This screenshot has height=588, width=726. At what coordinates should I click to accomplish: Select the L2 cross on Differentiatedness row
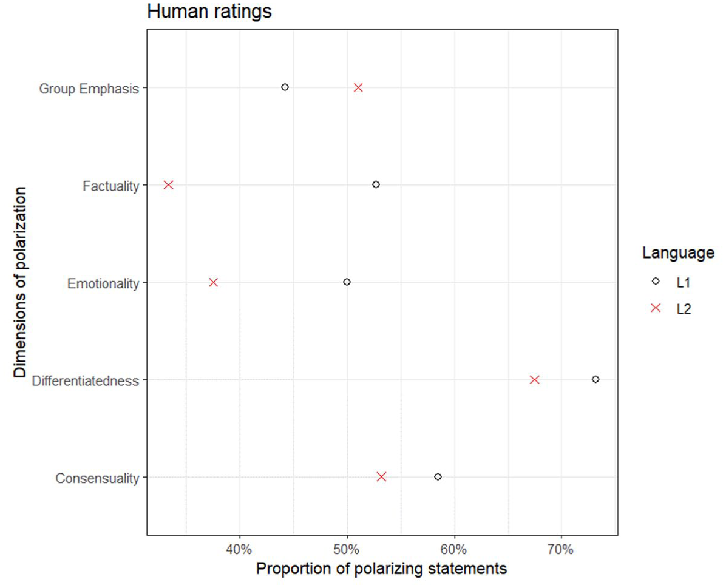(534, 379)
